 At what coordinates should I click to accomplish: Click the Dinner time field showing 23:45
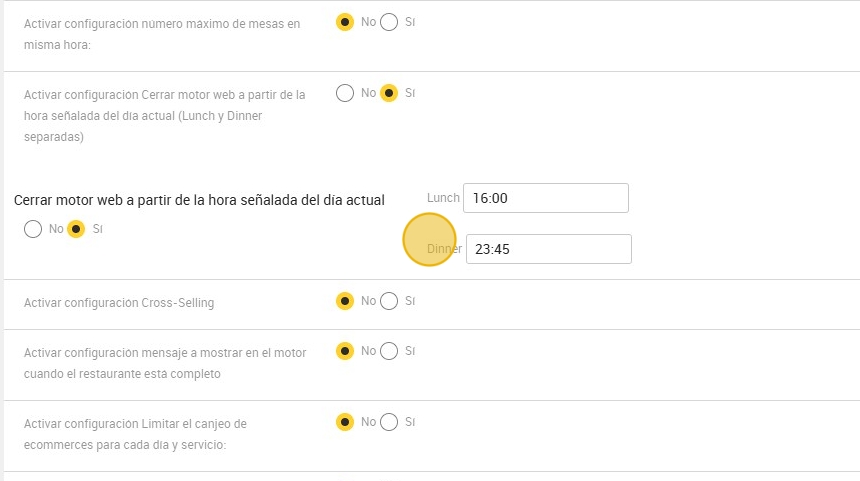click(548, 249)
